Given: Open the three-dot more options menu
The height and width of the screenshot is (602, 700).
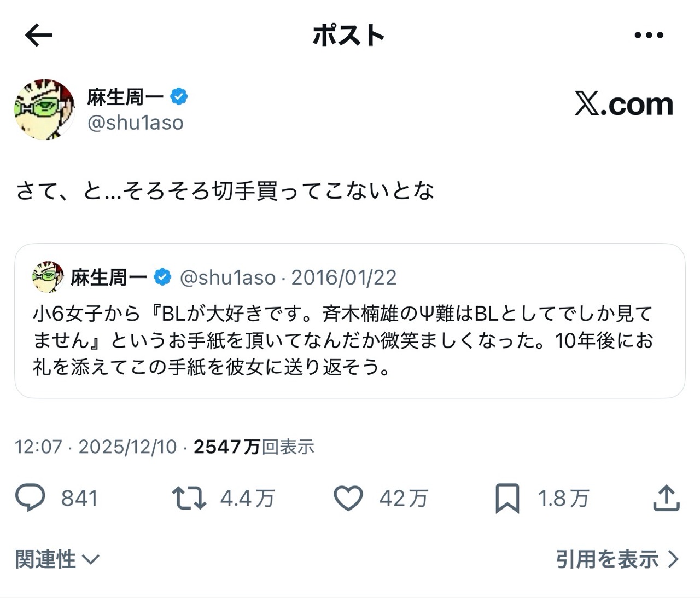Looking at the screenshot, I should pyautogui.click(x=649, y=36).
